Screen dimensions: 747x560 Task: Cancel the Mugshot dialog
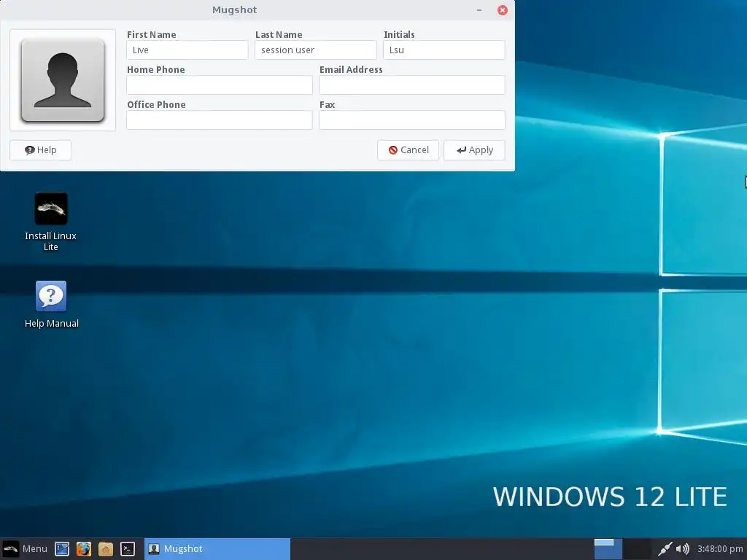pos(408,150)
